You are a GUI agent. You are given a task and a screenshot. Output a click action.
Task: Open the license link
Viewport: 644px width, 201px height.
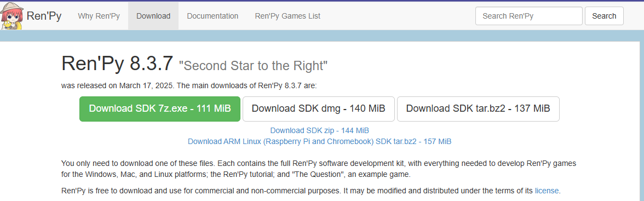pos(547,191)
